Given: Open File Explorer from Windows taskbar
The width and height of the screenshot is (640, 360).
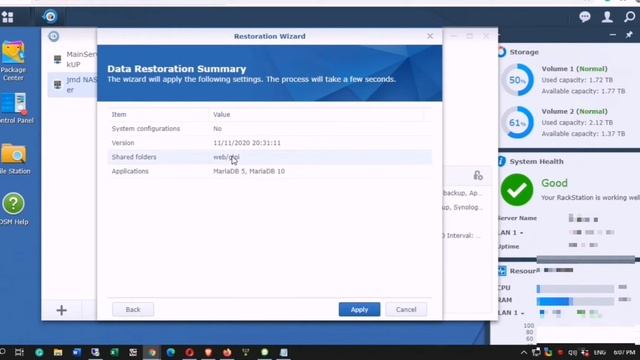Looking at the screenshot, I should pyautogui.click(x=58, y=352).
